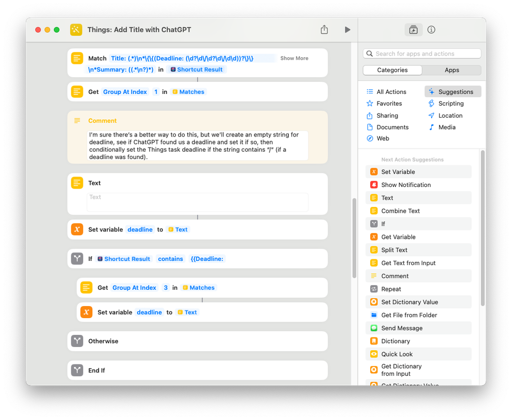
Task: Click the suggestions list scrollbar
Action: 483,228
